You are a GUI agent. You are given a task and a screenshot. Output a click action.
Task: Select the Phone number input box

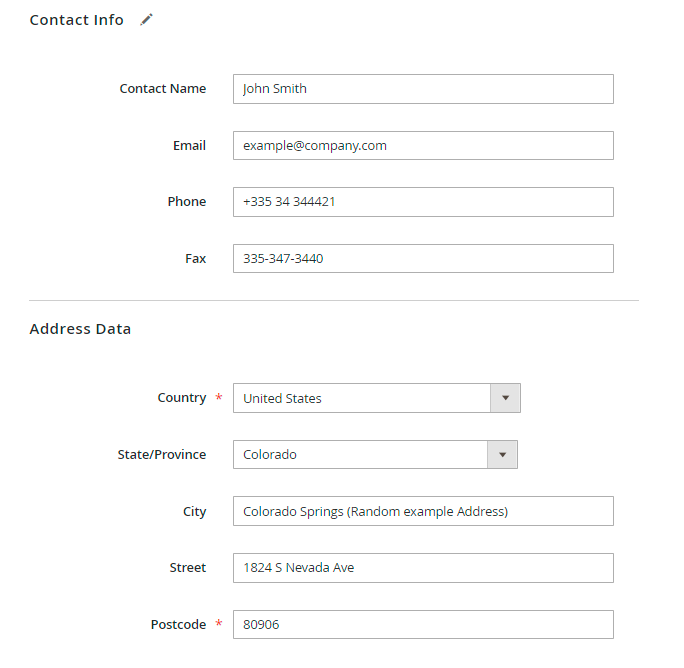[x=422, y=202]
